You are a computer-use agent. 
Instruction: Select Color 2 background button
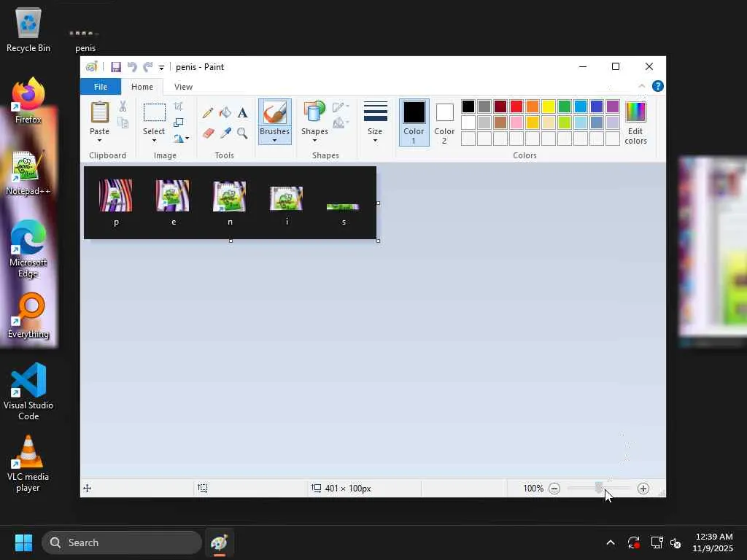pos(444,122)
